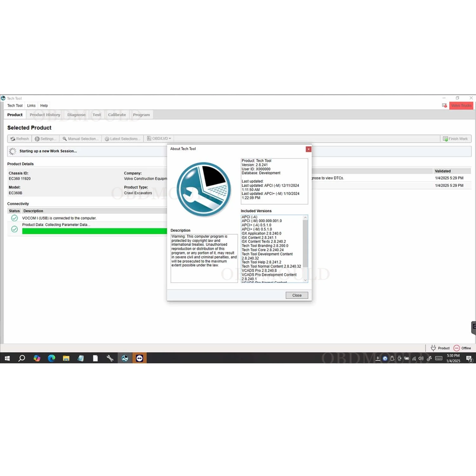
Task: Click the 'VOCOM I (USB) is connected' row text
Action: (x=59, y=218)
